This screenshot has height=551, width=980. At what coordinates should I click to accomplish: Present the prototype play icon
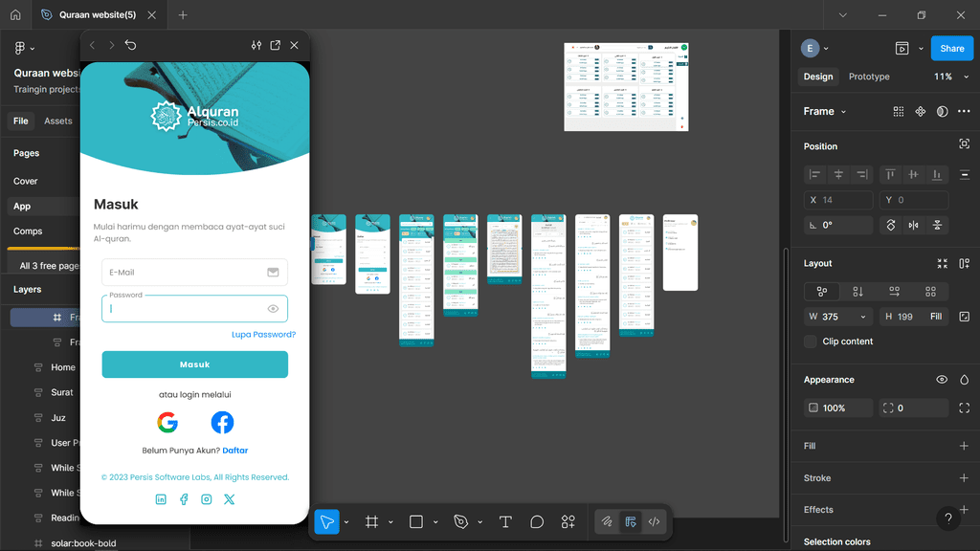902,48
